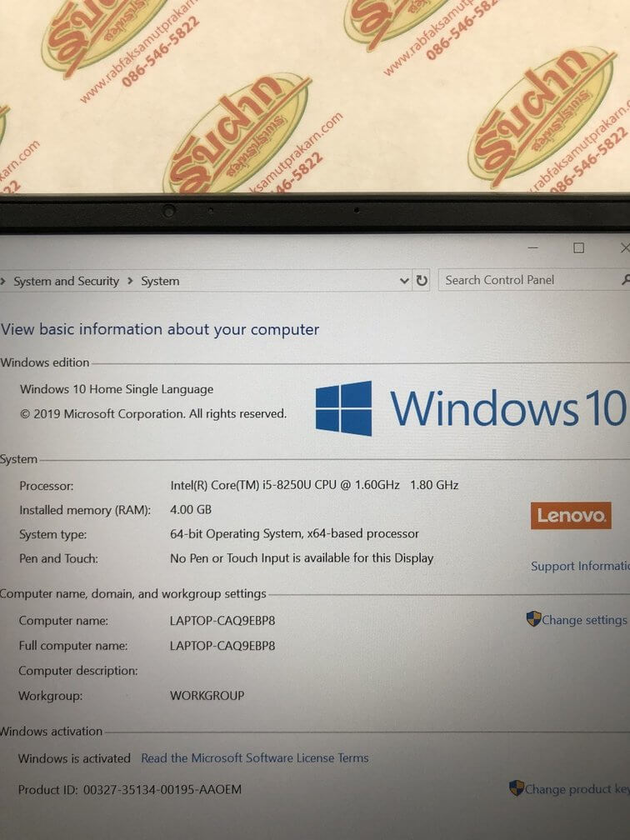The width and height of the screenshot is (630, 840).
Task: Click the Change product key shield icon
Action: pyautogui.click(x=516, y=788)
